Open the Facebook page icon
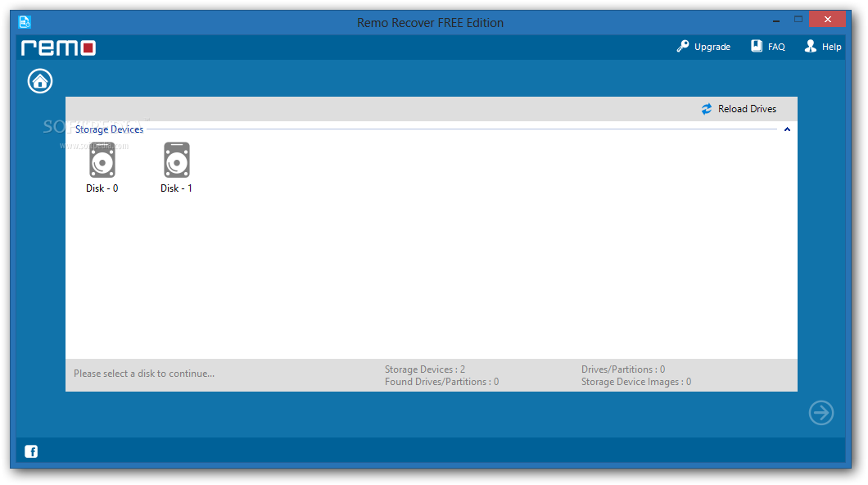The height and width of the screenshot is (485, 868). (x=31, y=451)
